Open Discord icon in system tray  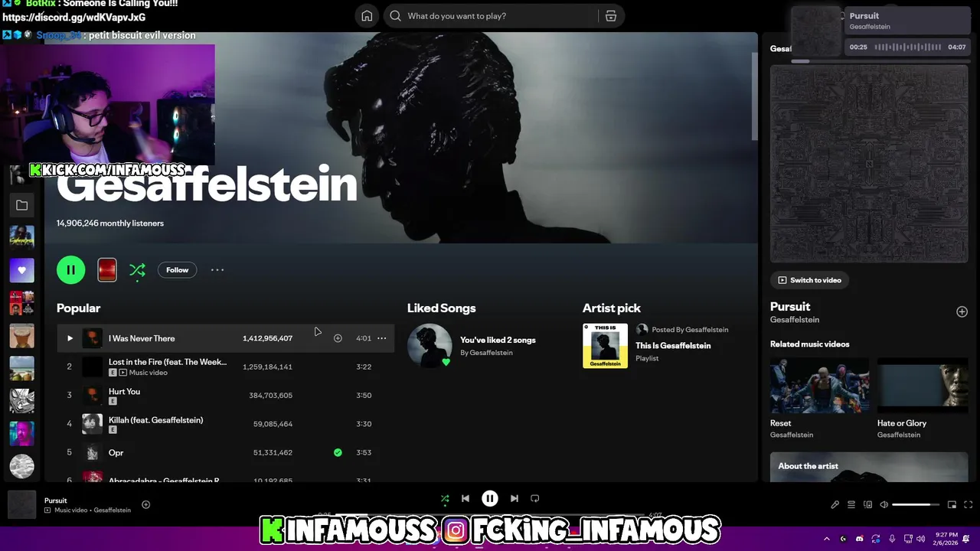click(860, 539)
